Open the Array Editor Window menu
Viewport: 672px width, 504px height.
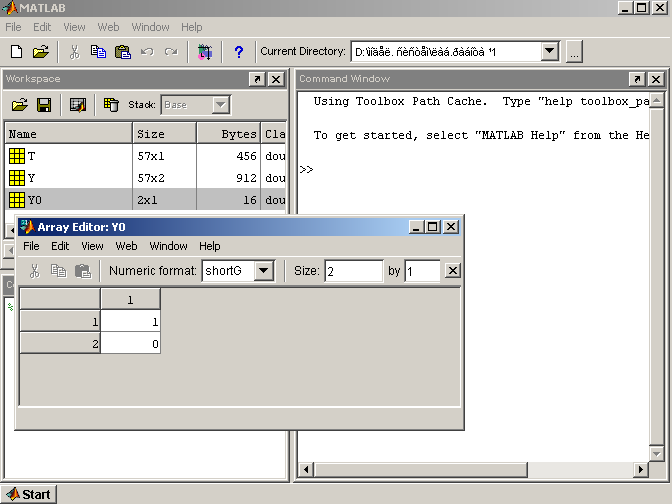tap(168, 246)
